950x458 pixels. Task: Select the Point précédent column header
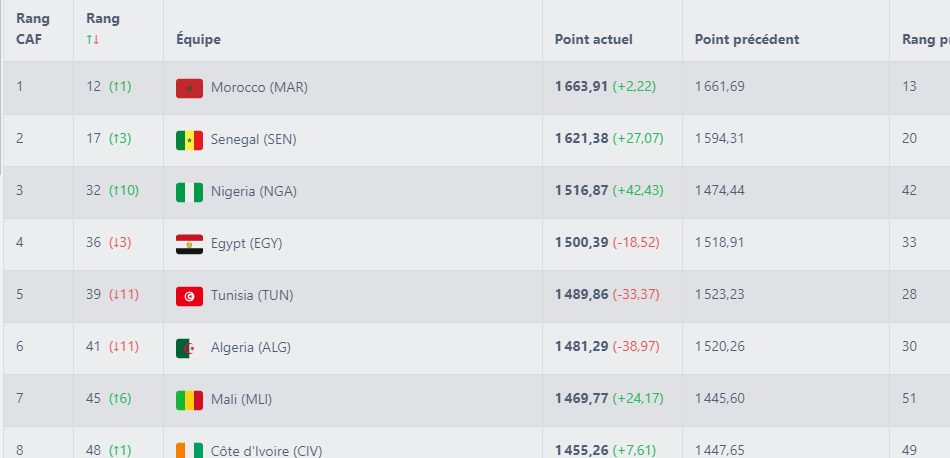[746, 39]
